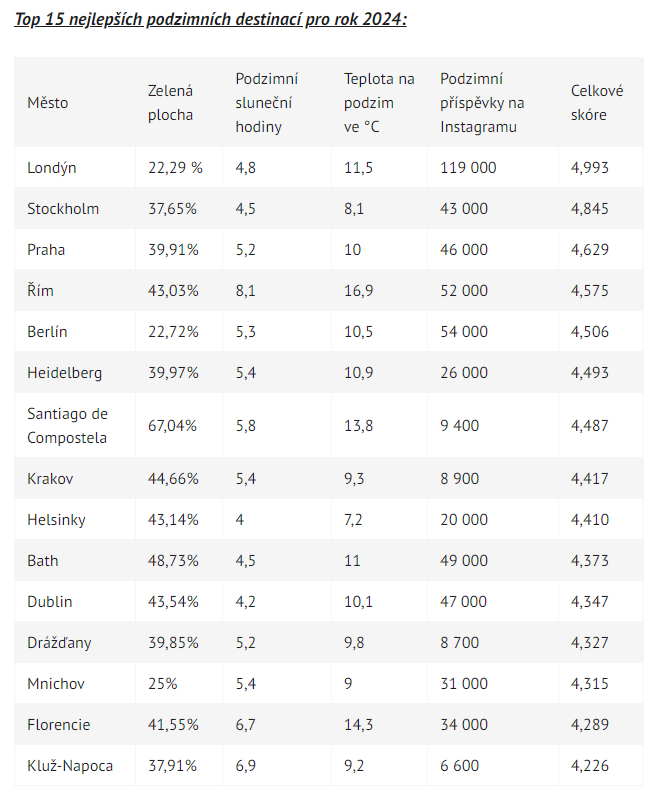This screenshot has width=666, height=803.
Task: Click the Podzimní sluneční hodiny header
Action: click(x=266, y=103)
